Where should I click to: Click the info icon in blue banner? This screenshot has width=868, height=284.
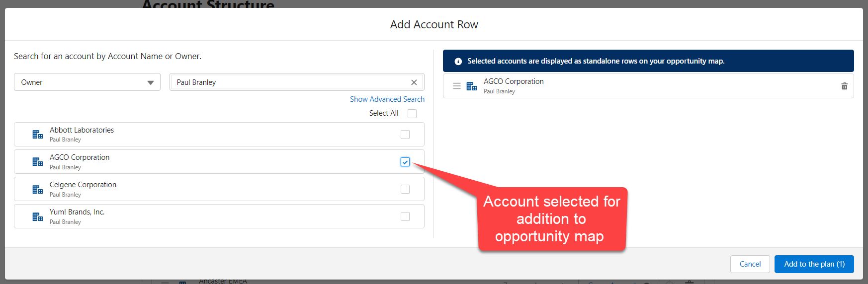(x=458, y=62)
